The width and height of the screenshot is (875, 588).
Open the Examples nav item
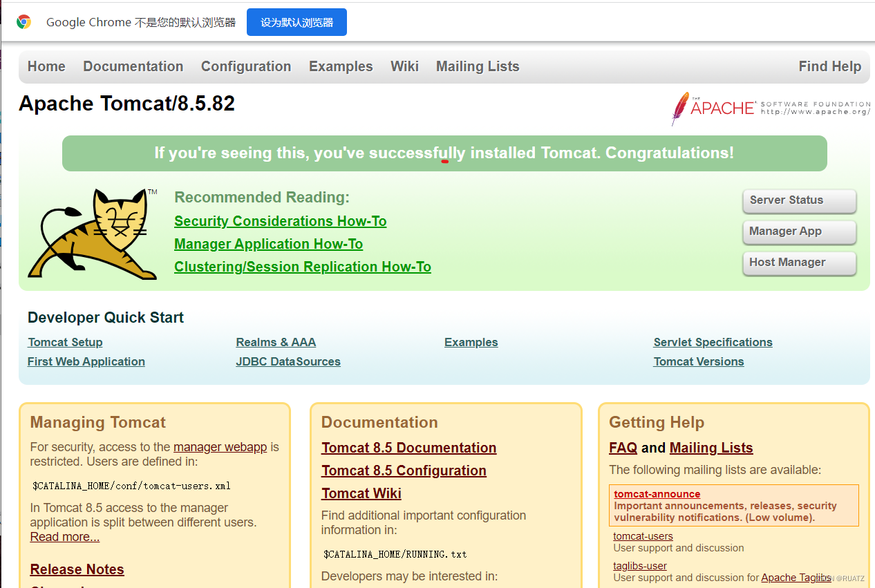pos(341,66)
